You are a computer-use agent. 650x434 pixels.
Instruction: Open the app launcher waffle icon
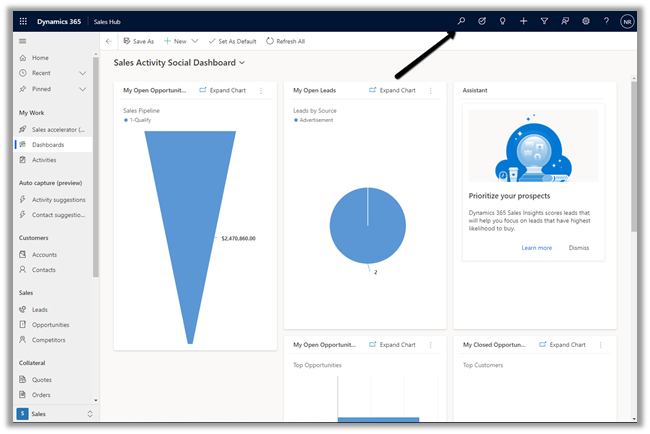(x=23, y=20)
